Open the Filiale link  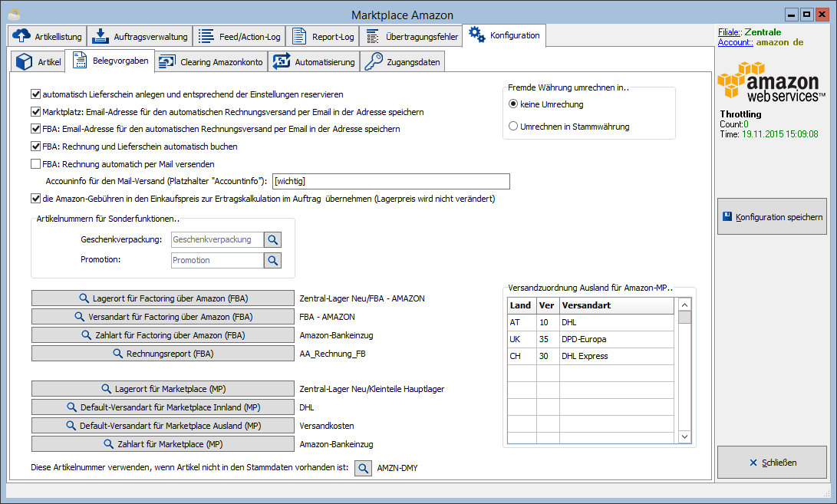point(730,32)
